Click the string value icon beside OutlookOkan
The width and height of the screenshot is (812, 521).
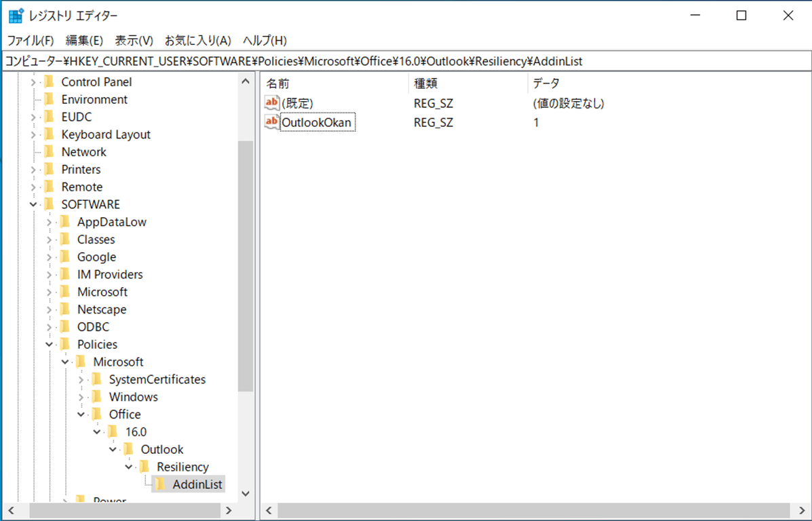(x=272, y=121)
